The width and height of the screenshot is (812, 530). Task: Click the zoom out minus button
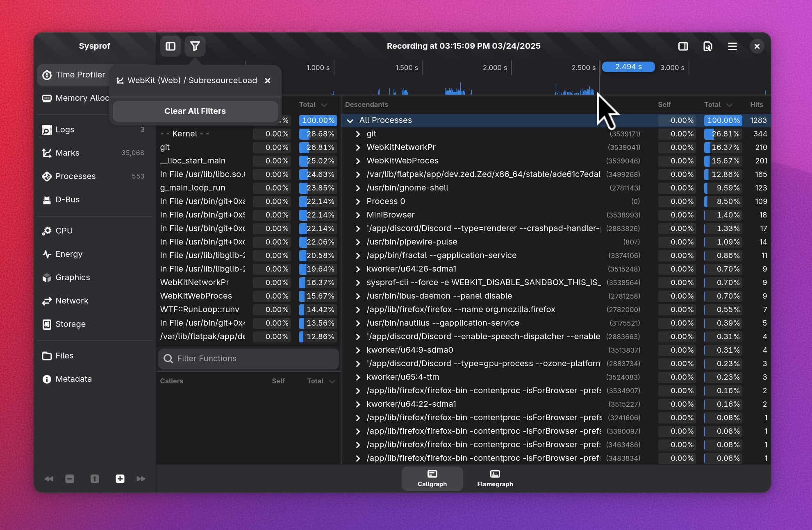coord(70,479)
